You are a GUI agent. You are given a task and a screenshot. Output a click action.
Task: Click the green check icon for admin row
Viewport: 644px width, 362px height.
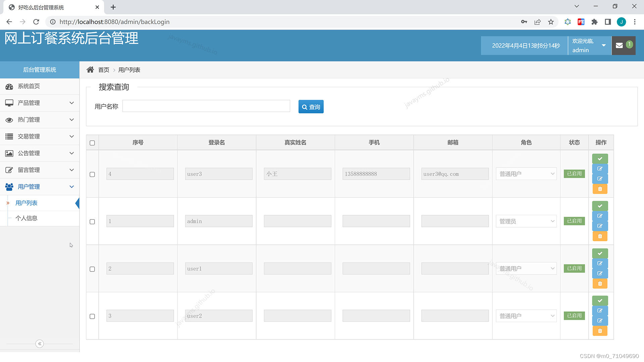[600, 206]
